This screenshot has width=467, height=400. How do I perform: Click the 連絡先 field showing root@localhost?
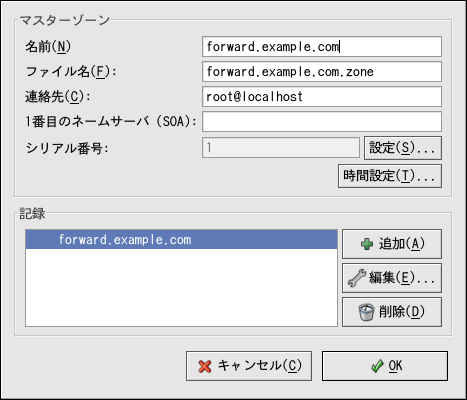(322, 97)
